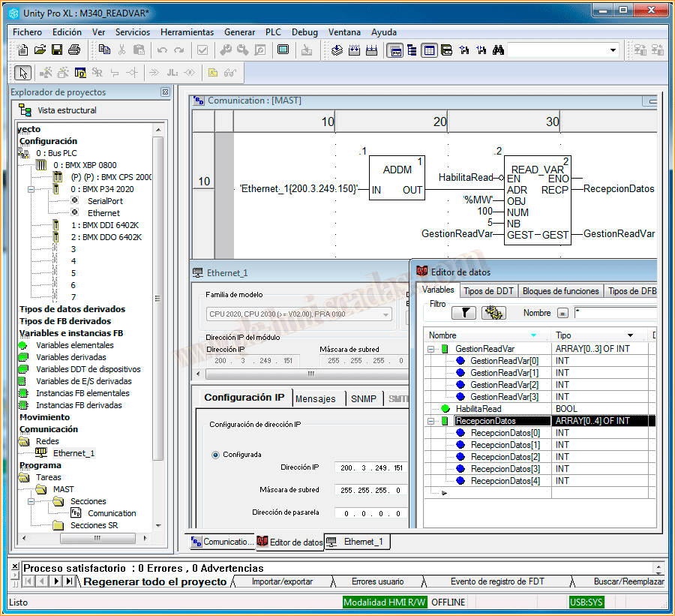This screenshot has height=616, width=675.
Task: Collapse the GestionReadVar array variable
Action: (431, 349)
